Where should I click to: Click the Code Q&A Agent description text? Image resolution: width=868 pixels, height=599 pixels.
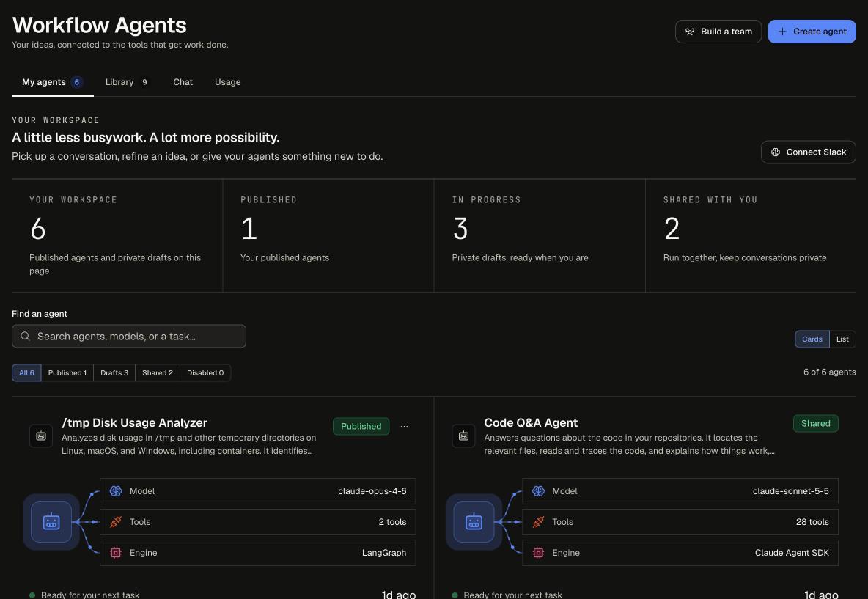click(x=630, y=444)
